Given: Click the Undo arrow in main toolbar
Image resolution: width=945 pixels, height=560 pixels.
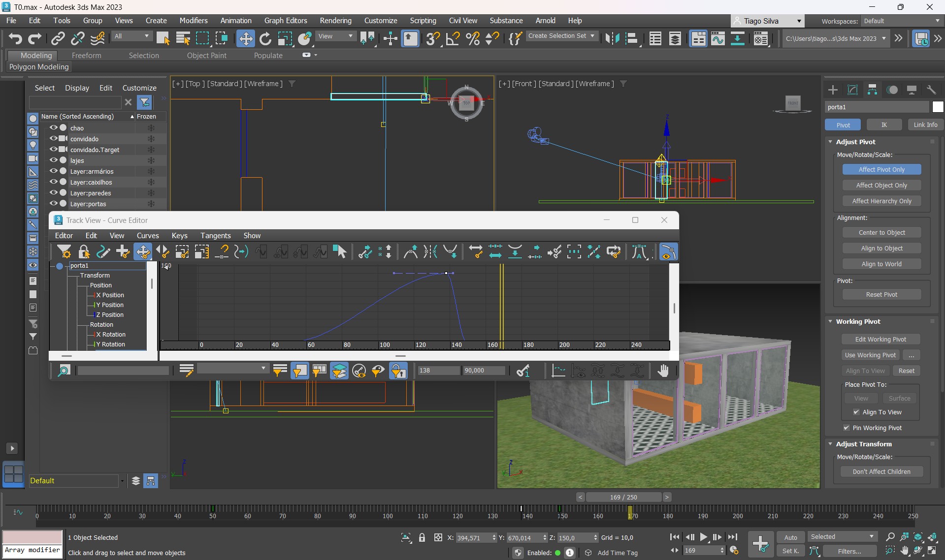Looking at the screenshot, I should [x=15, y=38].
